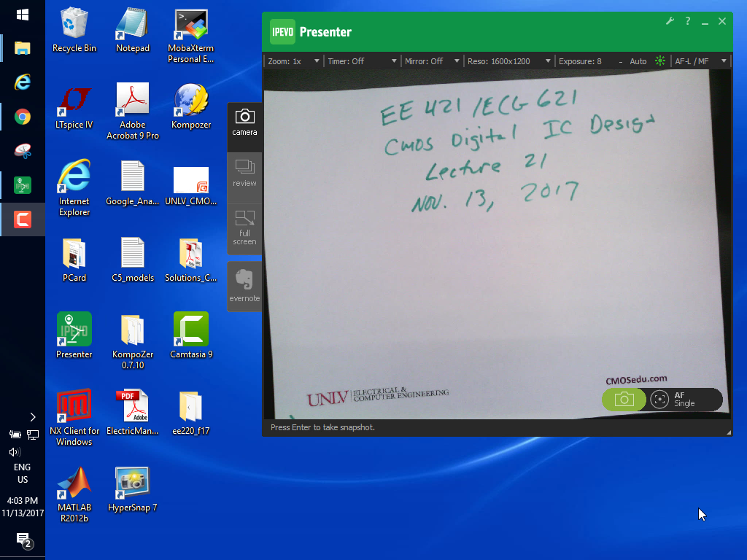The height and width of the screenshot is (560, 747).
Task: Switch to IPEVO Presenter in taskbar
Action: coord(23,185)
